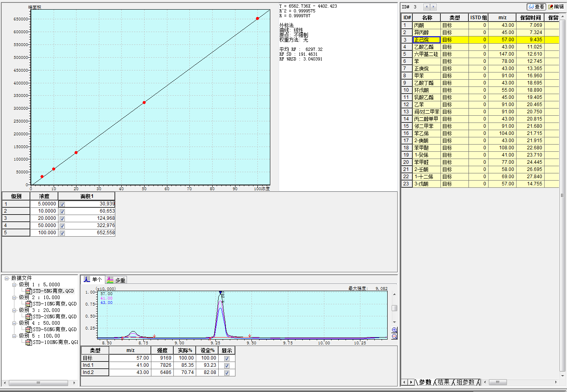This screenshot has width=567, height=392.
Task: Switch to 多重 chromatogram tab
Action: pyautogui.click(x=116, y=280)
